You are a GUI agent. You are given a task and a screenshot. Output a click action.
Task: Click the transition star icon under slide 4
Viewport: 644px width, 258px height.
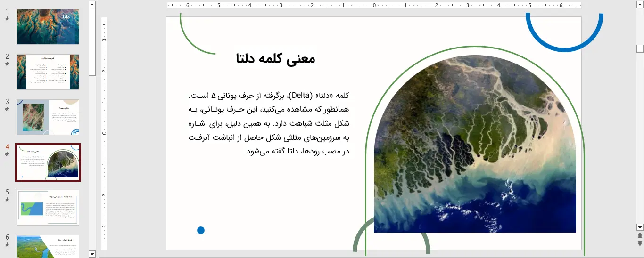click(7, 154)
